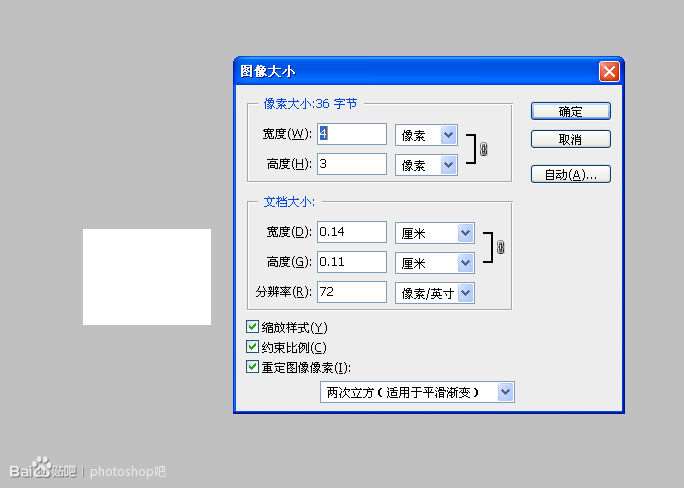Image resolution: width=684 pixels, height=488 pixels.
Task: Click the pixel 宽度(W) input field
Action: [x=352, y=134]
